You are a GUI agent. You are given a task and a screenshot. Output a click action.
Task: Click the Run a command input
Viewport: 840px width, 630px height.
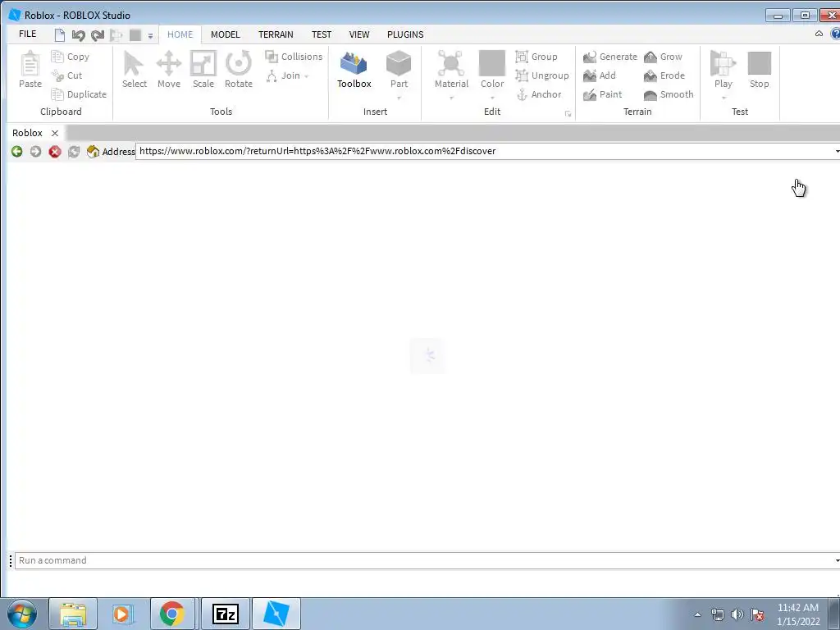[427, 560]
